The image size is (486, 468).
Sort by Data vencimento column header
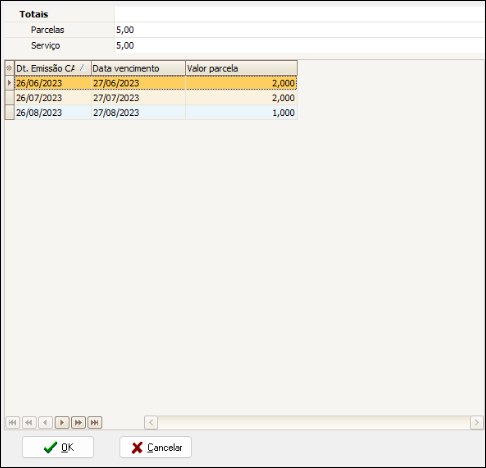pos(138,68)
